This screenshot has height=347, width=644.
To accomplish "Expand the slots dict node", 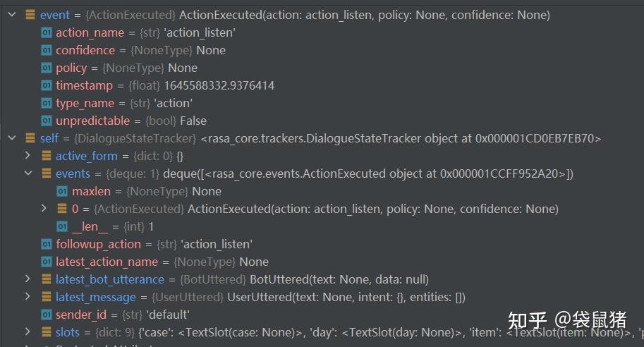I will [28, 332].
